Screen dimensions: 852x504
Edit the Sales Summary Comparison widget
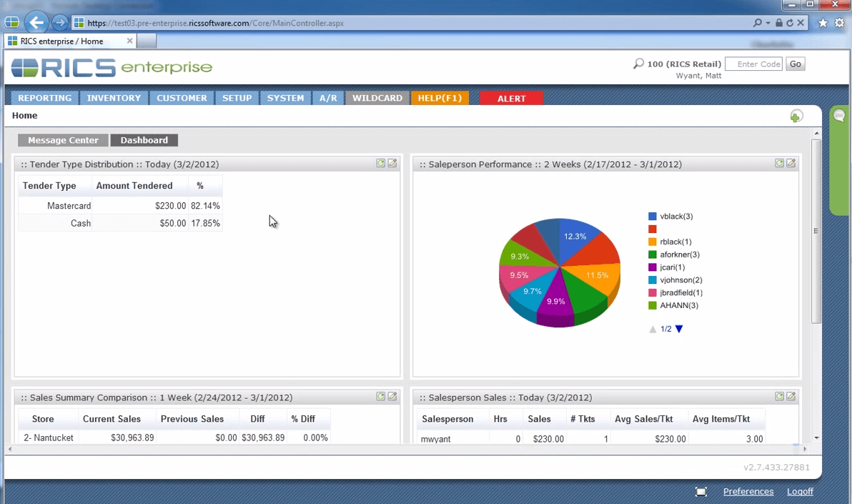pos(392,396)
